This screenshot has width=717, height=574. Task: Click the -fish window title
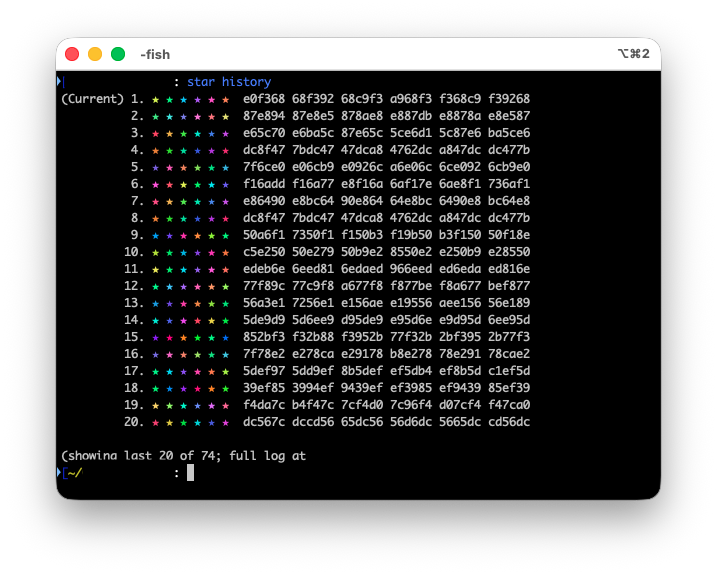(155, 54)
